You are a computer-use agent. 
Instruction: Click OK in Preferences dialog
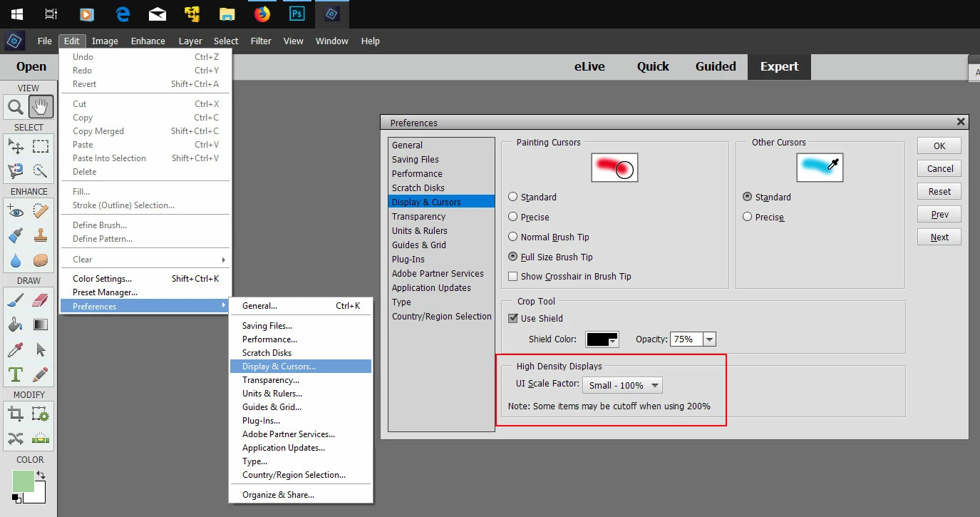pyautogui.click(x=939, y=145)
